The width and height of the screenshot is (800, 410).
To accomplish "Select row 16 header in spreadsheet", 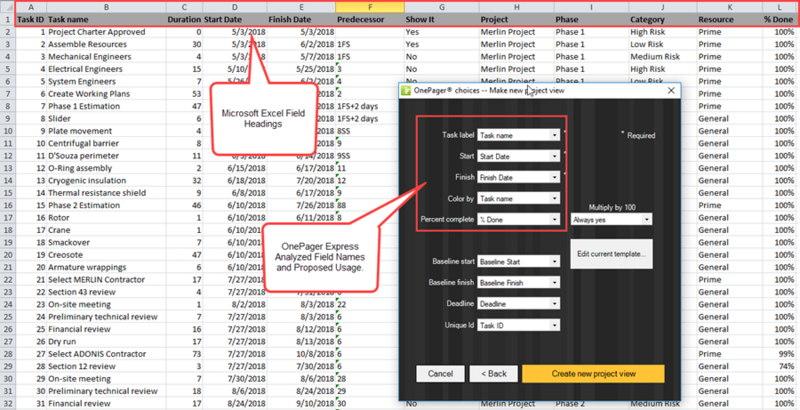I will click(8, 205).
